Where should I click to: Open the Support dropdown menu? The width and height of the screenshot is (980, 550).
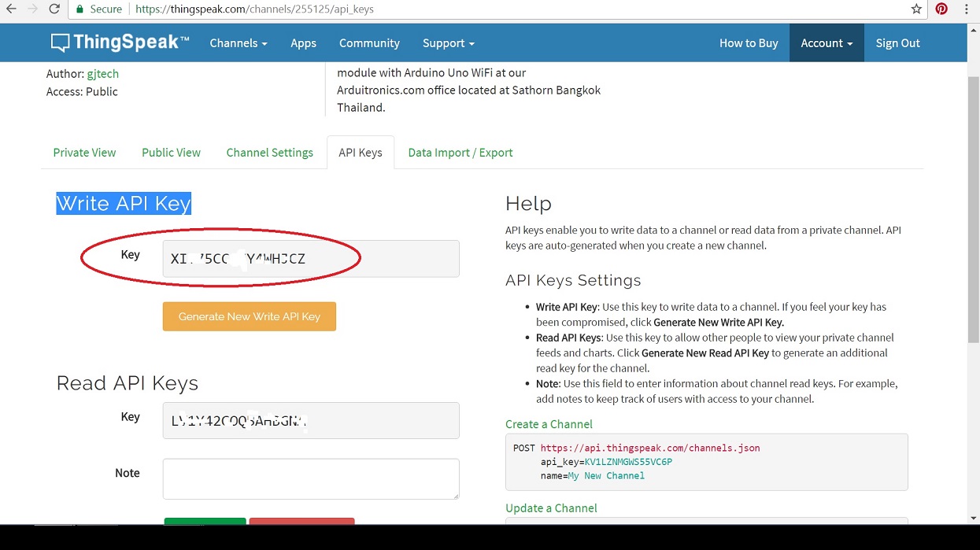coord(449,43)
